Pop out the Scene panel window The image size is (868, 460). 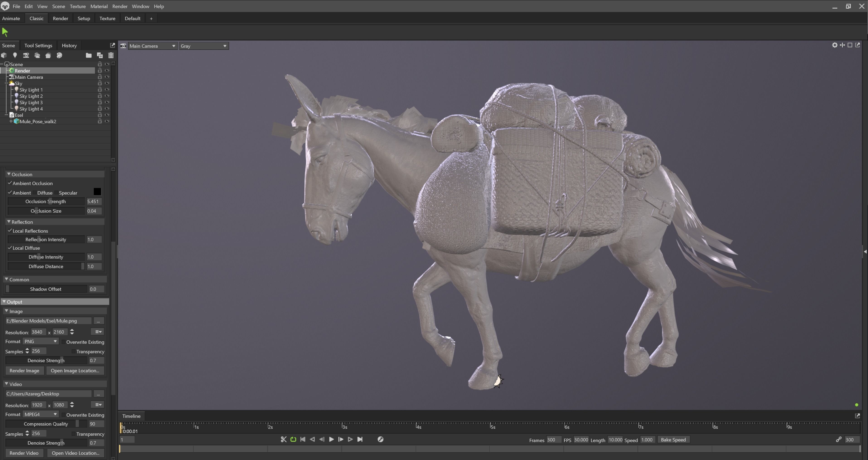coord(113,45)
